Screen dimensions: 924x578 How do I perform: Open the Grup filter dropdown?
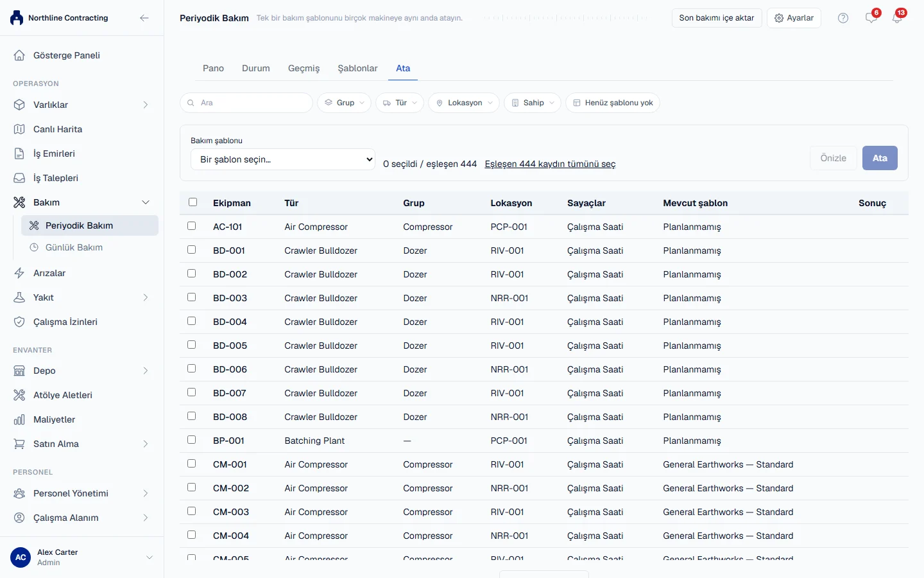click(344, 103)
